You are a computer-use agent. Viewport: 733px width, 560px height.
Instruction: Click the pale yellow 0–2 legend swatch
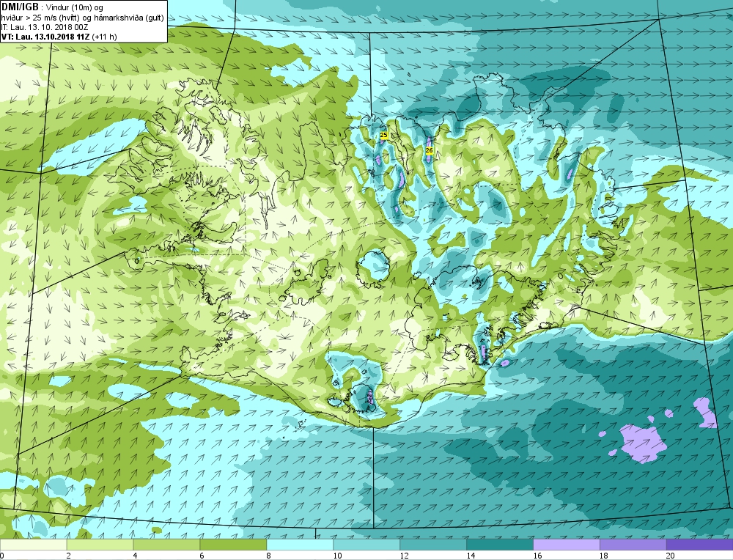tap(33, 545)
